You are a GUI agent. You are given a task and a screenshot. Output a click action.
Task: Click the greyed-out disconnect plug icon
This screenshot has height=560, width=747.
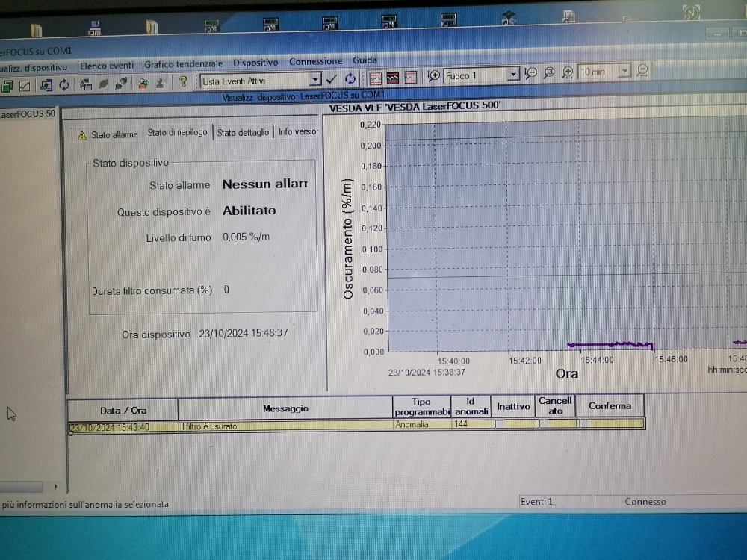pyautogui.click(x=103, y=84)
